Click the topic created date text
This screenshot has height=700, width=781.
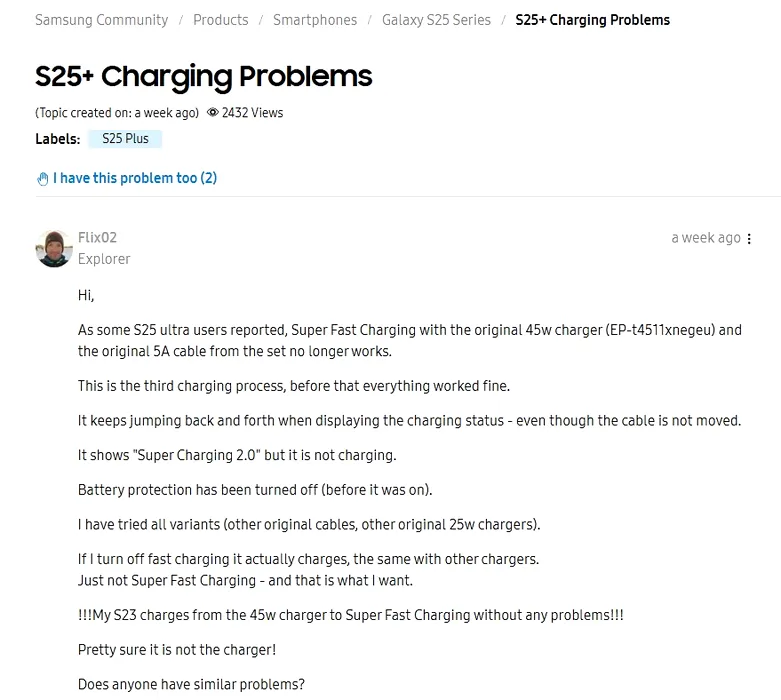tap(117, 113)
